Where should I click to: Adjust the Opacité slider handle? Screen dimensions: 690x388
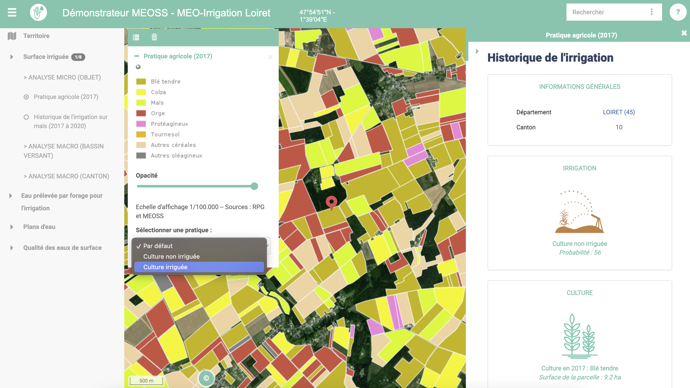[x=254, y=186]
